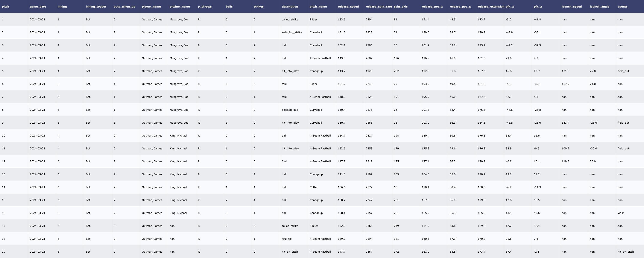
Task: Select the blocked_ball description cell
Action: (290, 110)
